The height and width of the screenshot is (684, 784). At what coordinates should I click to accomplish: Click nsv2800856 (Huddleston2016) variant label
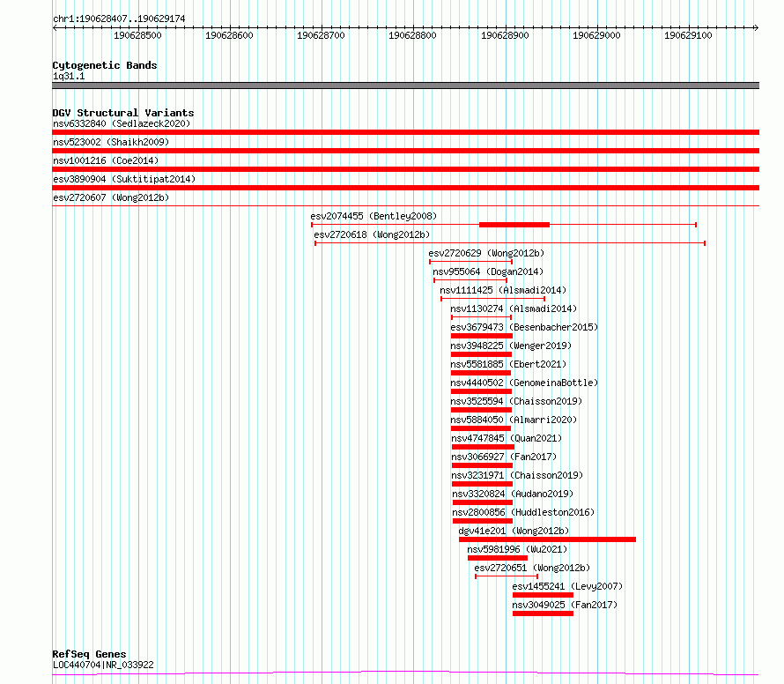pos(523,512)
